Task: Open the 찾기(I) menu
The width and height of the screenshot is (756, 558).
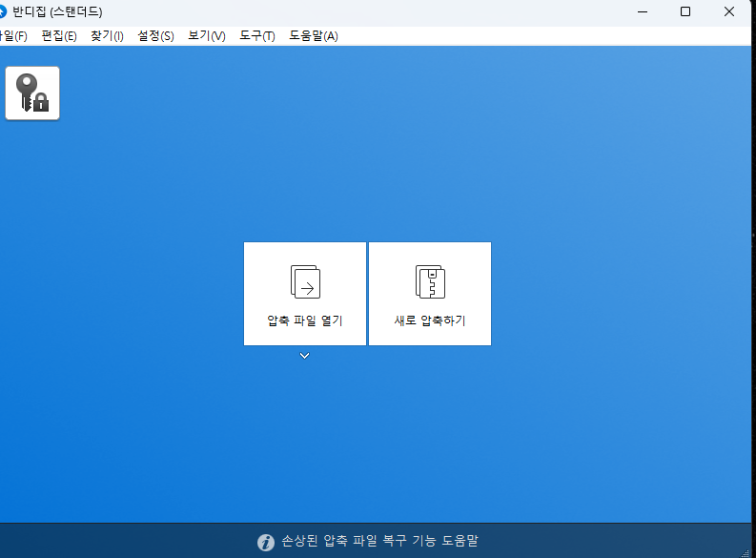Action: (x=107, y=36)
